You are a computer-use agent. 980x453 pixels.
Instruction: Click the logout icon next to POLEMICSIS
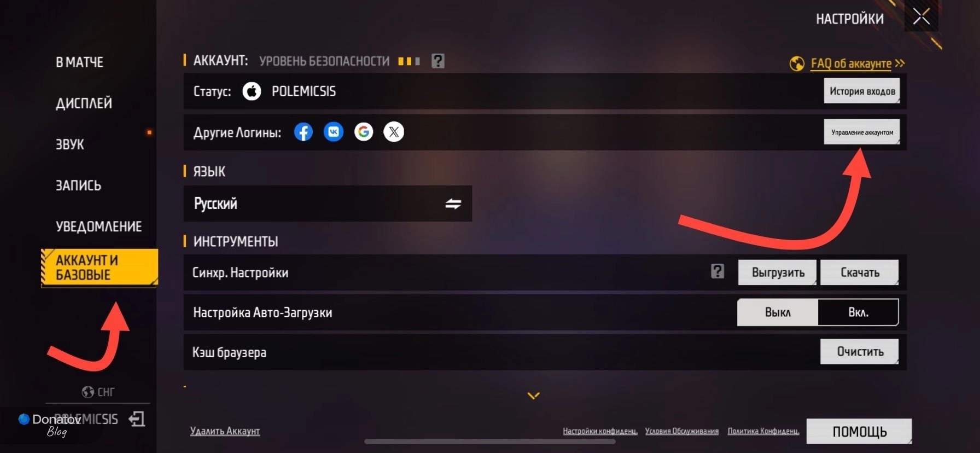[137, 419]
